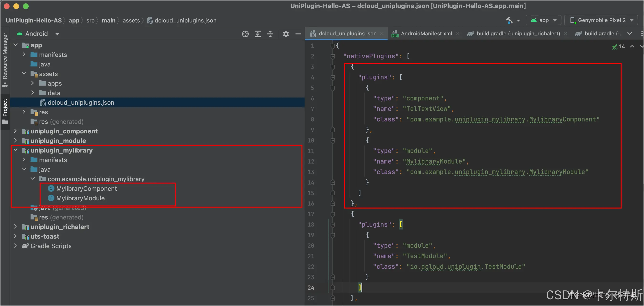Open the Android project view dropdown

tap(38, 34)
